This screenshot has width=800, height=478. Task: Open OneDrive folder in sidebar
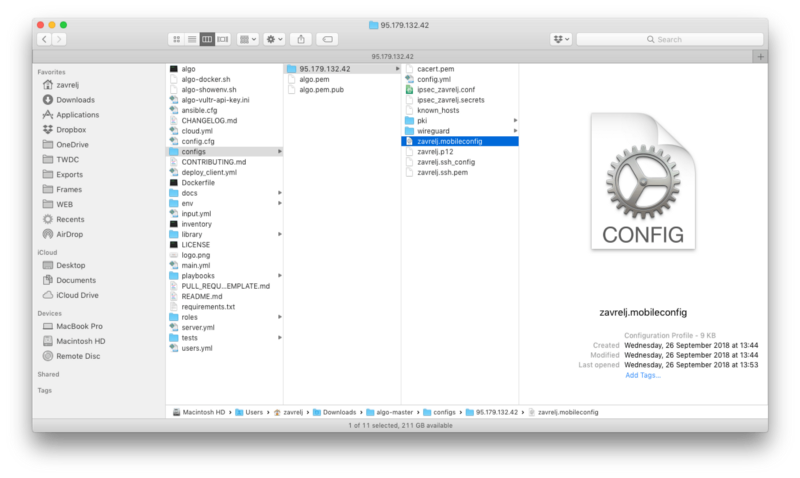[72, 144]
